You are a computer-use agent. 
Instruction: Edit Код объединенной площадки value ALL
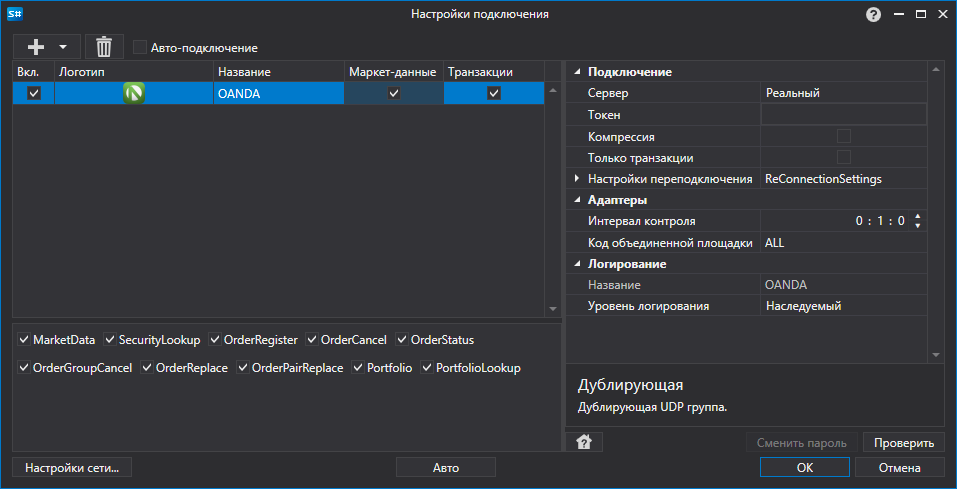[x=843, y=243]
